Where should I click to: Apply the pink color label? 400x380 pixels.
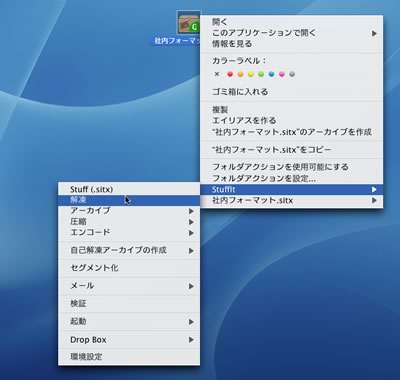click(282, 74)
